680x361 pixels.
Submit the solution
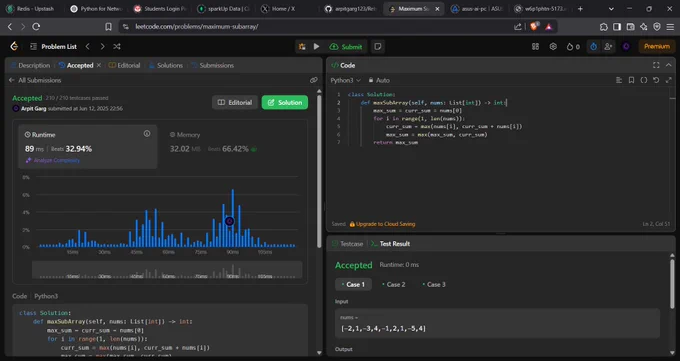click(x=346, y=46)
